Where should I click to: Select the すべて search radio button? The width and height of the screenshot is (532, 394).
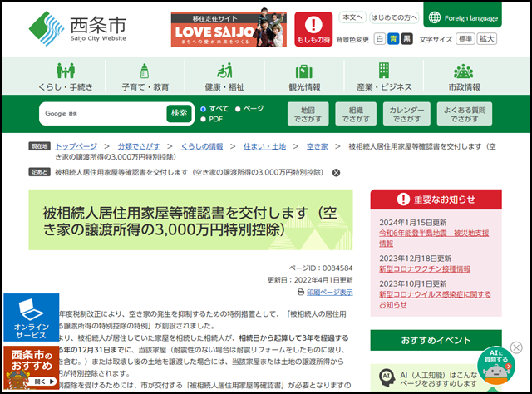[203, 109]
